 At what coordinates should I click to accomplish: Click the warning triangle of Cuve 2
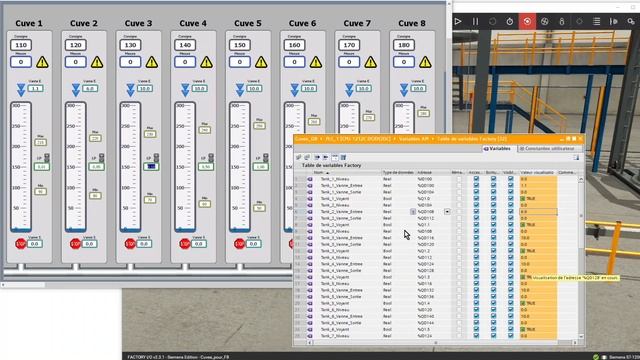coord(97,62)
